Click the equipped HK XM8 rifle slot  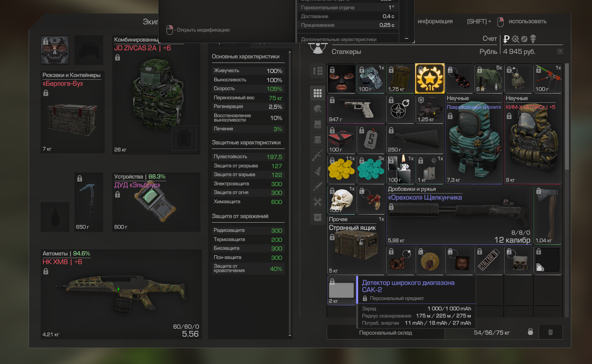click(121, 295)
